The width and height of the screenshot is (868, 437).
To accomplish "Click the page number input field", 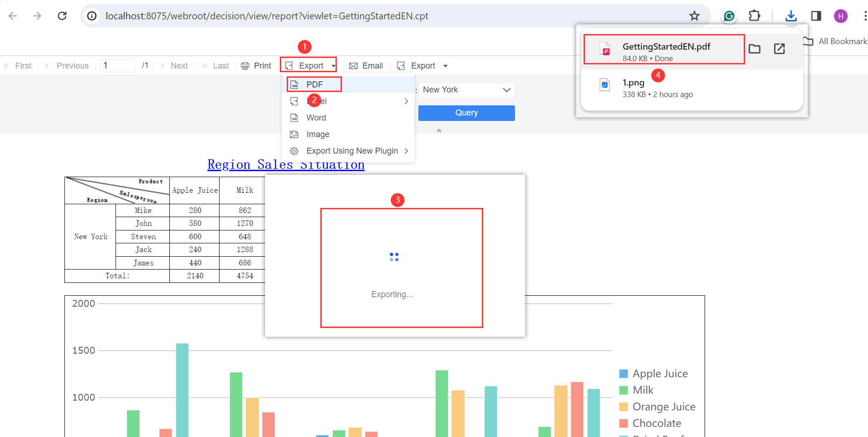I will (117, 65).
